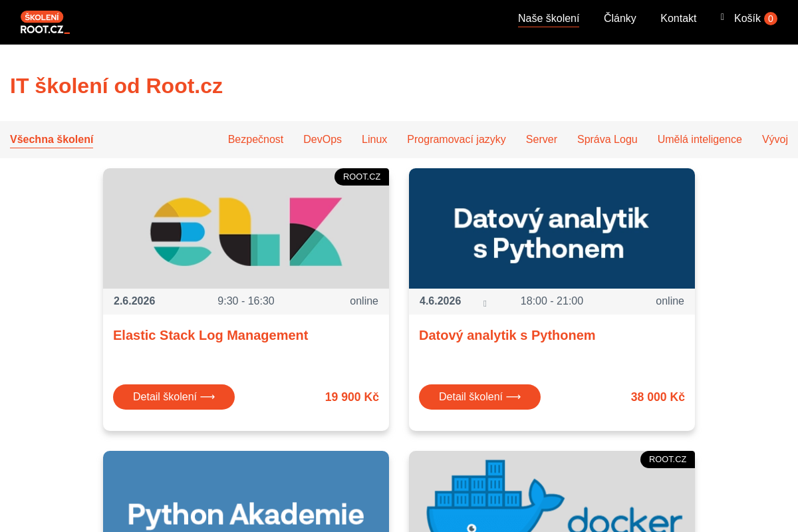Click the IT školení od Root.cz heading
798x532 pixels.
[x=116, y=86]
